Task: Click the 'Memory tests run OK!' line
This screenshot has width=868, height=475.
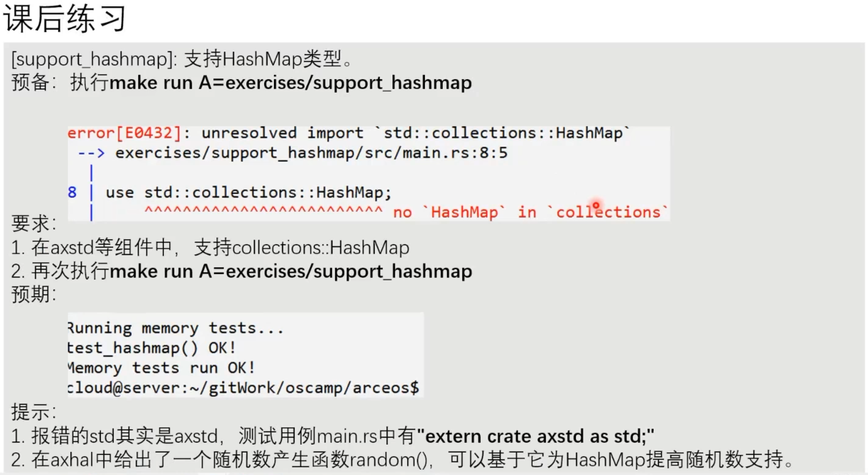Action: point(162,368)
